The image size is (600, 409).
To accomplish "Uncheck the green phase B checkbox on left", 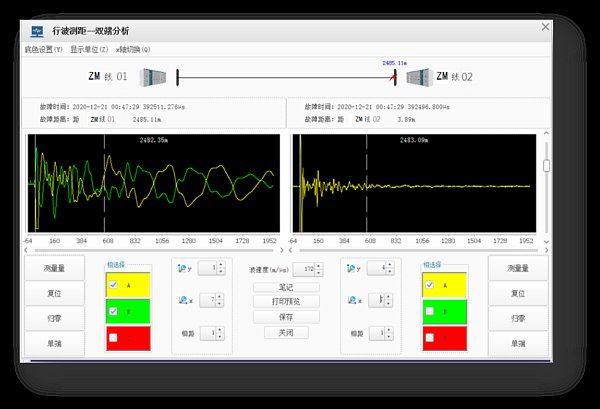I will tap(113, 312).
